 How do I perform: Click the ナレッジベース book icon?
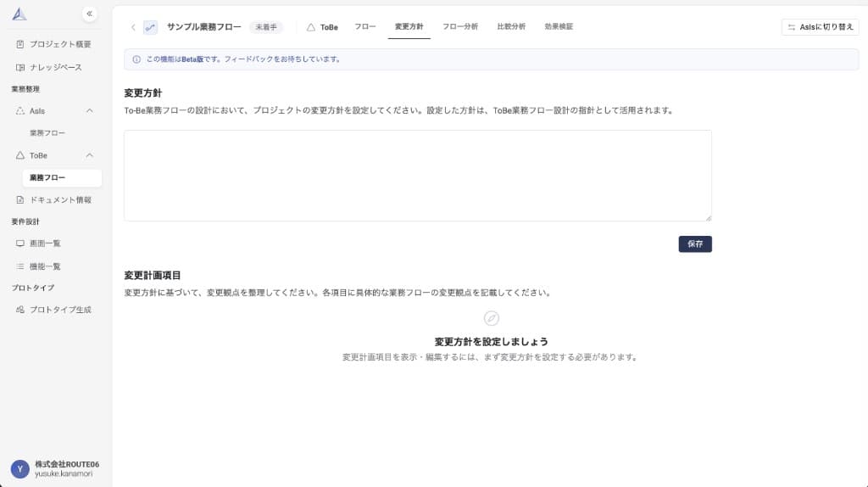(x=20, y=67)
